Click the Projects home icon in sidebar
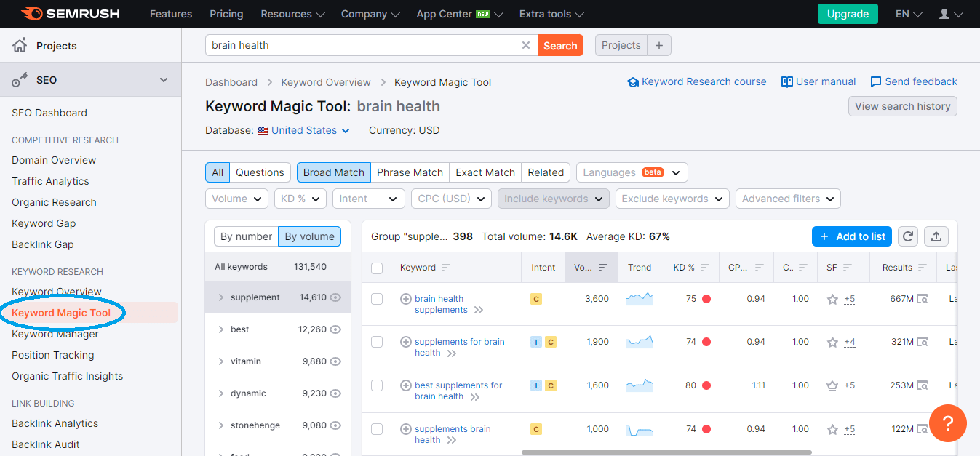The image size is (980, 456). coord(20,46)
